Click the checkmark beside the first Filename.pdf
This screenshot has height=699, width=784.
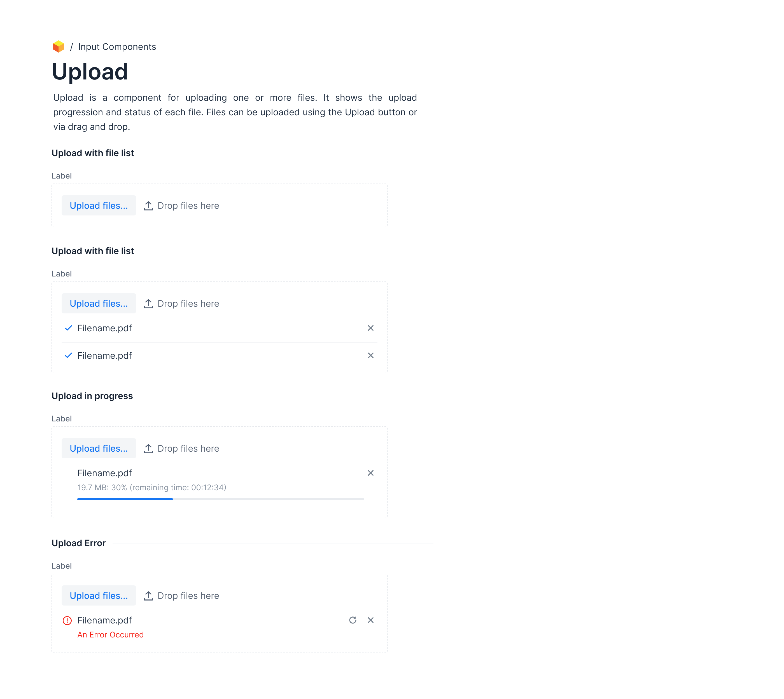coord(68,328)
